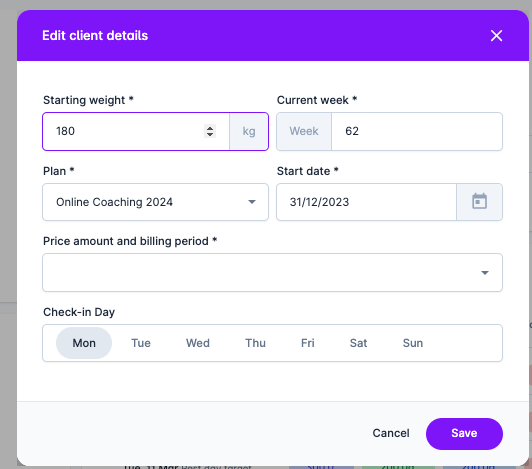Open the Start date calendar picker
Viewport: 532px width, 469px height.
(479, 202)
